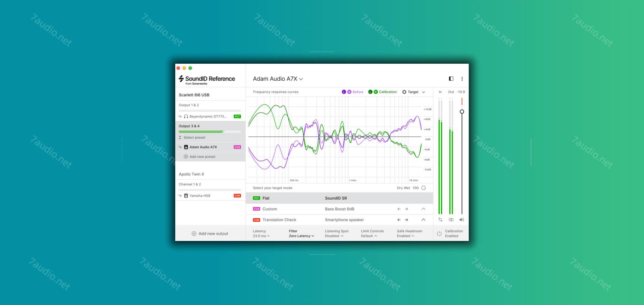Click the Apollo Twin X device name
644x305 pixels.
click(192, 174)
